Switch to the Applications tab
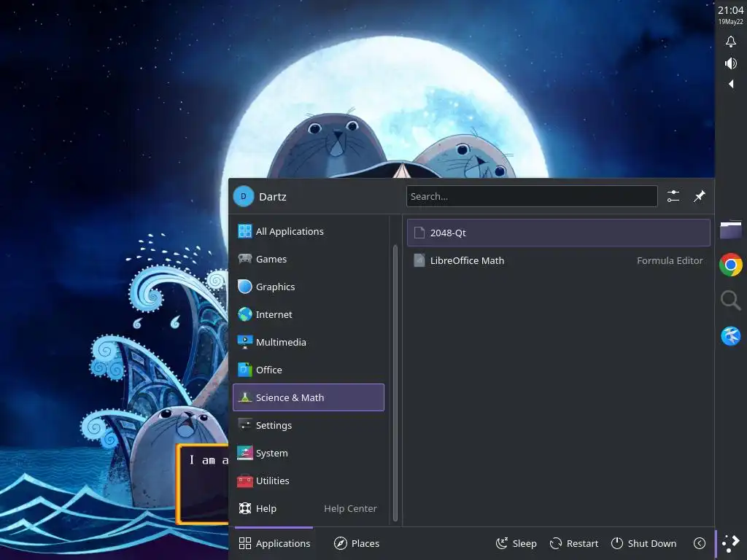Viewport: 747px width, 560px height. [x=274, y=543]
